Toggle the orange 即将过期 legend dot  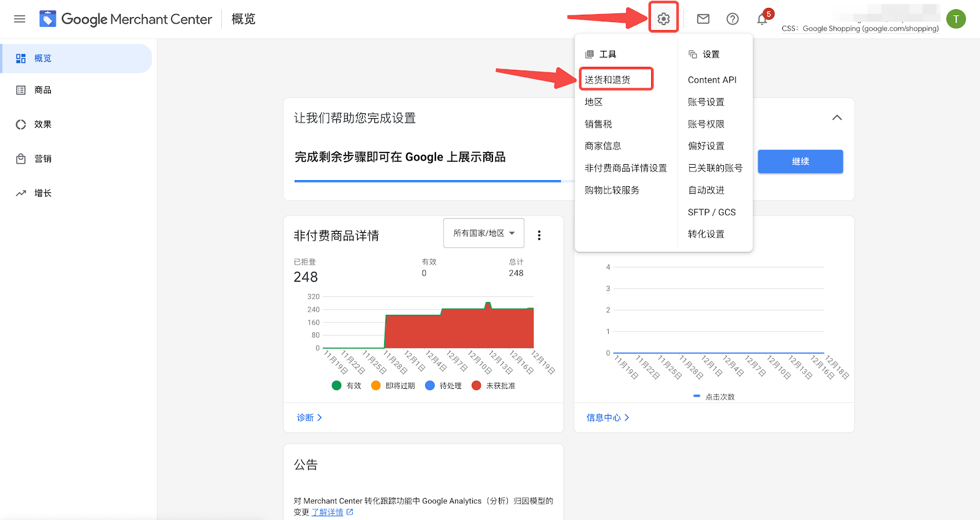376,385
